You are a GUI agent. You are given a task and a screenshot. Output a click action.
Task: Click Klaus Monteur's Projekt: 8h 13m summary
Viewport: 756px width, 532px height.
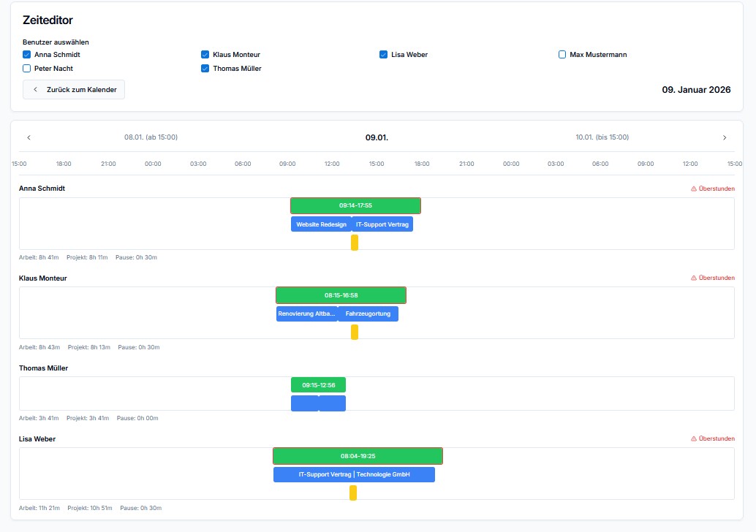point(89,347)
